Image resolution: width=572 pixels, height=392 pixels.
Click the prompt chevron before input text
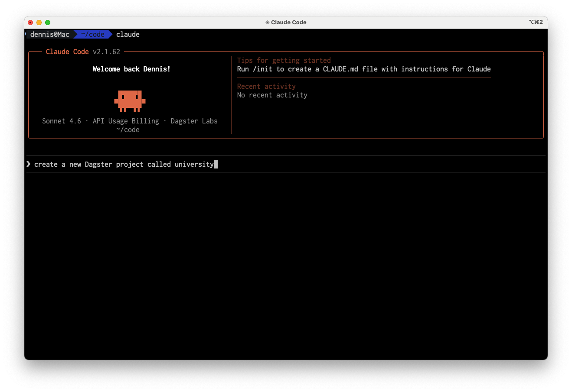click(x=29, y=164)
